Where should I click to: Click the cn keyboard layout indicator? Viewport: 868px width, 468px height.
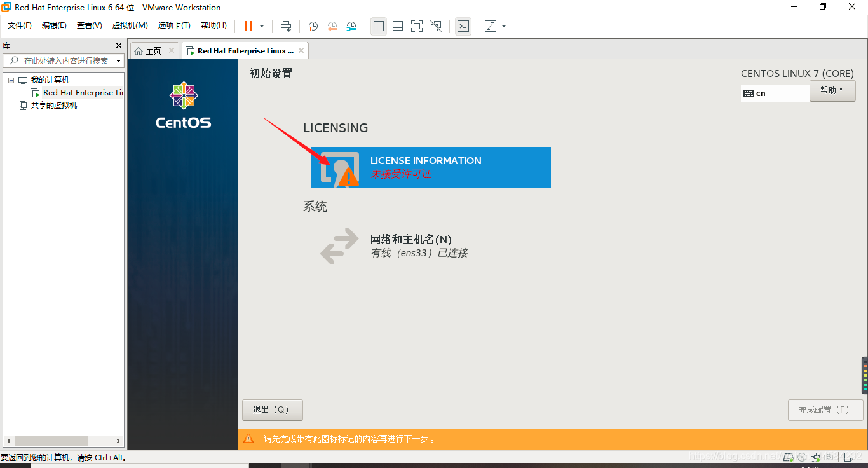pyautogui.click(x=775, y=93)
